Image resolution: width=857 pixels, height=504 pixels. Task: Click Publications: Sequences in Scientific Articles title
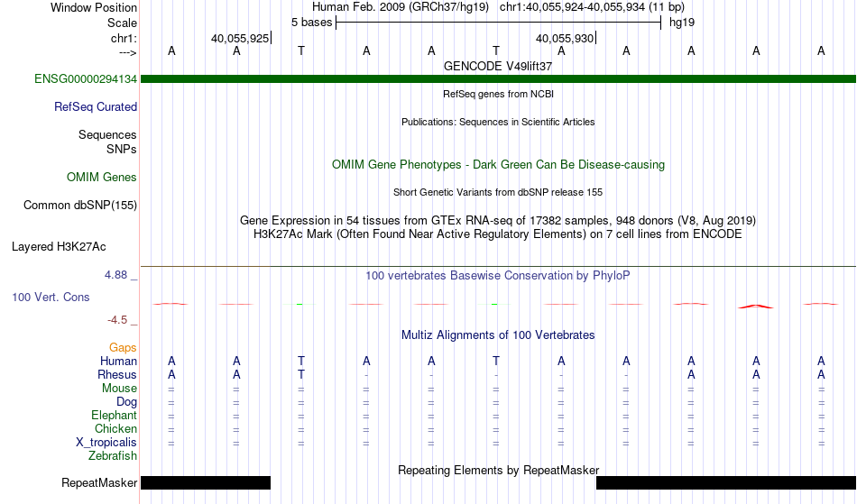498,122
